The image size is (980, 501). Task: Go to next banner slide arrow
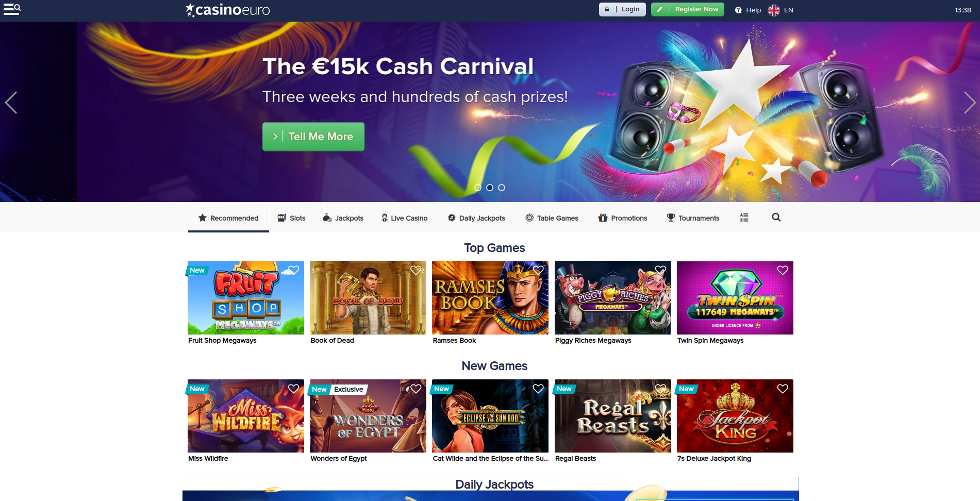(969, 103)
